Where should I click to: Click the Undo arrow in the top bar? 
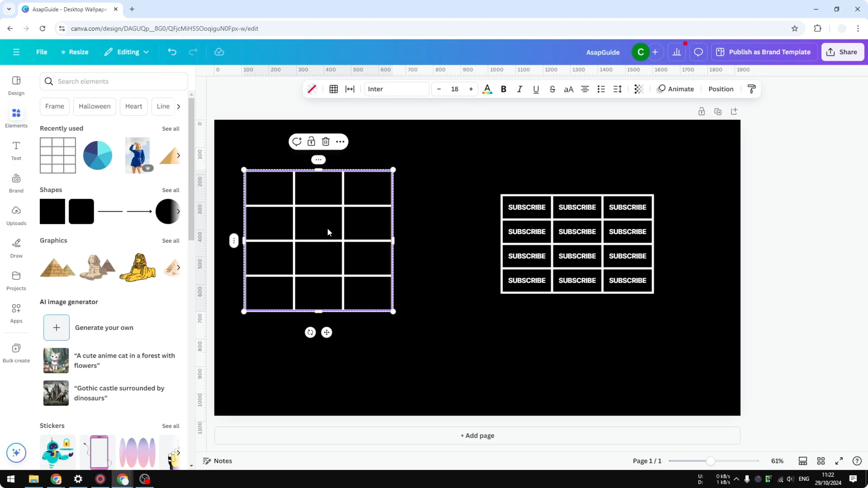click(172, 52)
